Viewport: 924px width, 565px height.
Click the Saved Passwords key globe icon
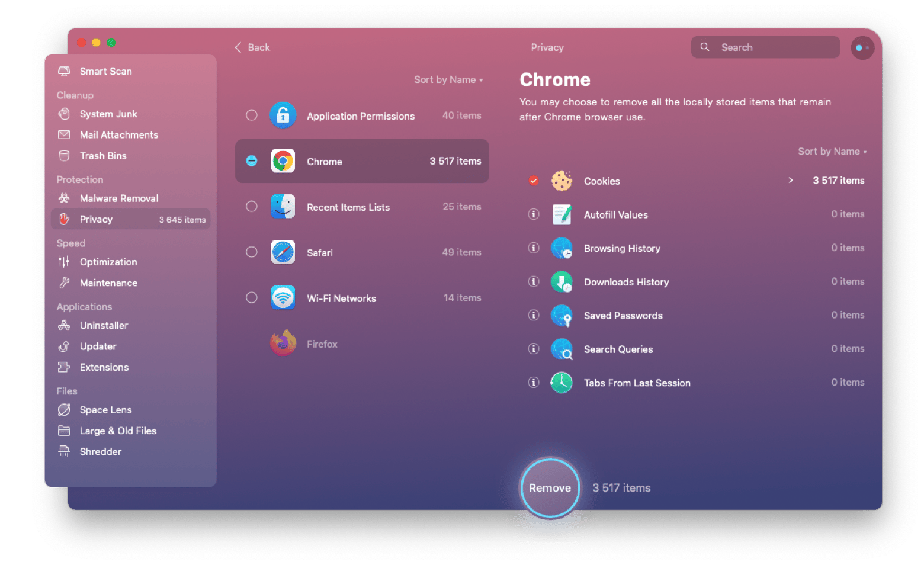click(x=562, y=316)
